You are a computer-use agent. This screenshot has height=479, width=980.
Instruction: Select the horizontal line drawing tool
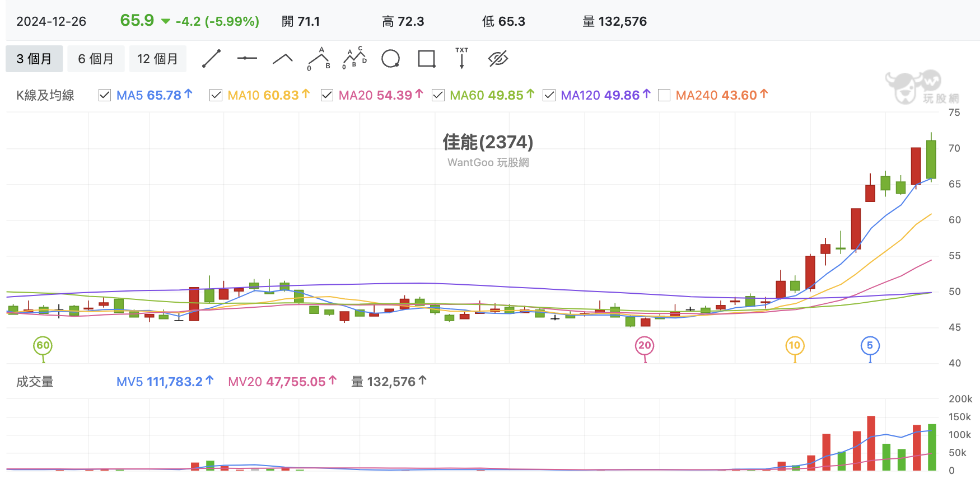(247, 58)
